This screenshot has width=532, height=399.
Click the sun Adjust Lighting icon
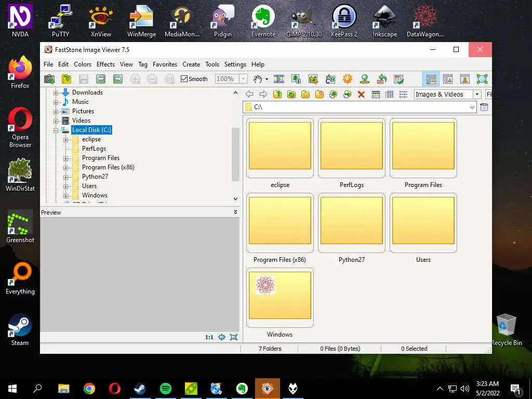(348, 79)
